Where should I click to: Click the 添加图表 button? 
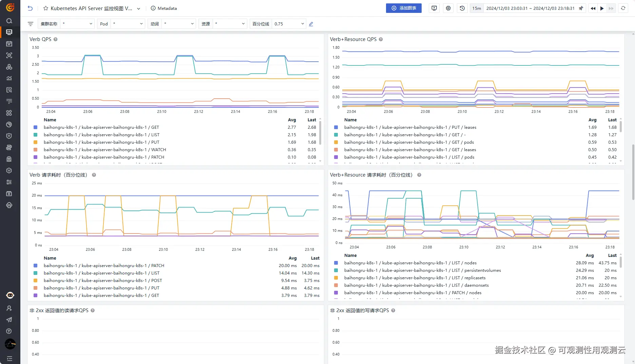pyautogui.click(x=404, y=8)
